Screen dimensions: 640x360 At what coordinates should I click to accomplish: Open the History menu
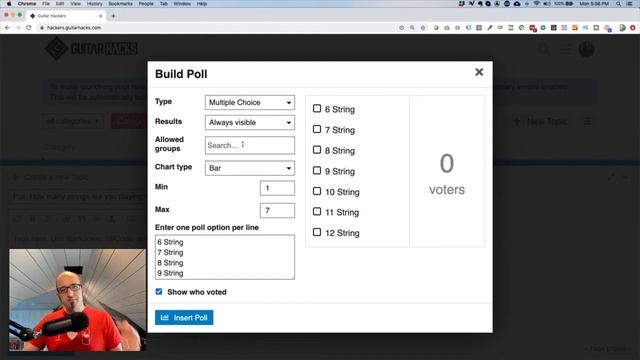click(94, 4)
